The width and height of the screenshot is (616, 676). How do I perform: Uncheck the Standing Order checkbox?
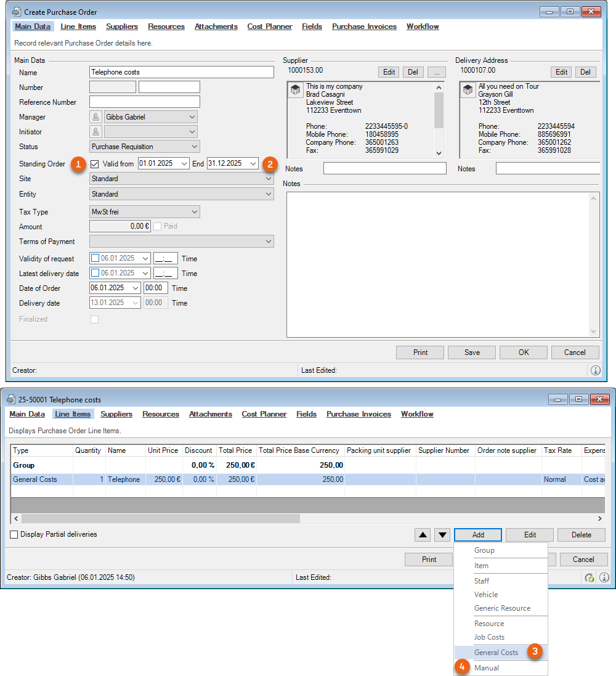[95, 164]
